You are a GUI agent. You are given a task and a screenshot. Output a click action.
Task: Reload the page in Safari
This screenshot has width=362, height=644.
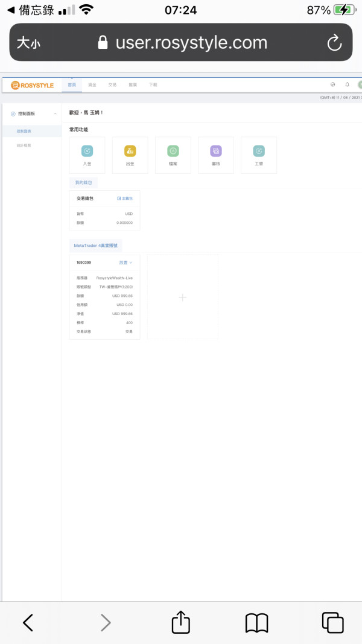tap(334, 42)
